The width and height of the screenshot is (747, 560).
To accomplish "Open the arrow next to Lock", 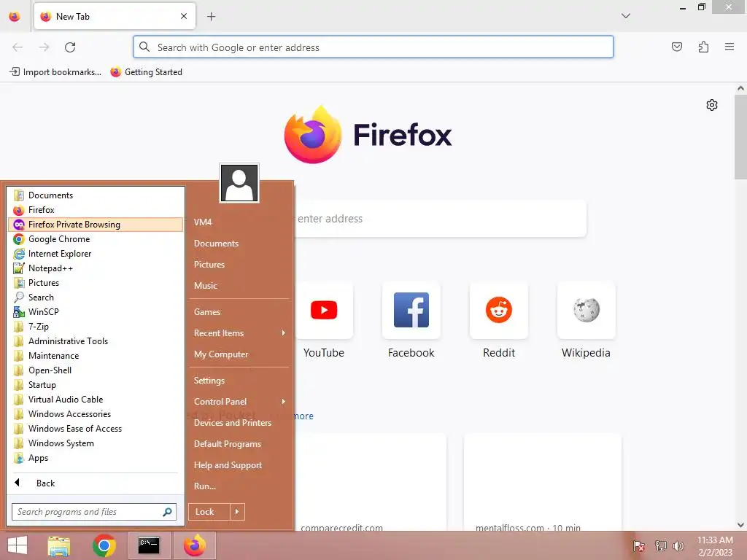I will pyautogui.click(x=237, y=512).
